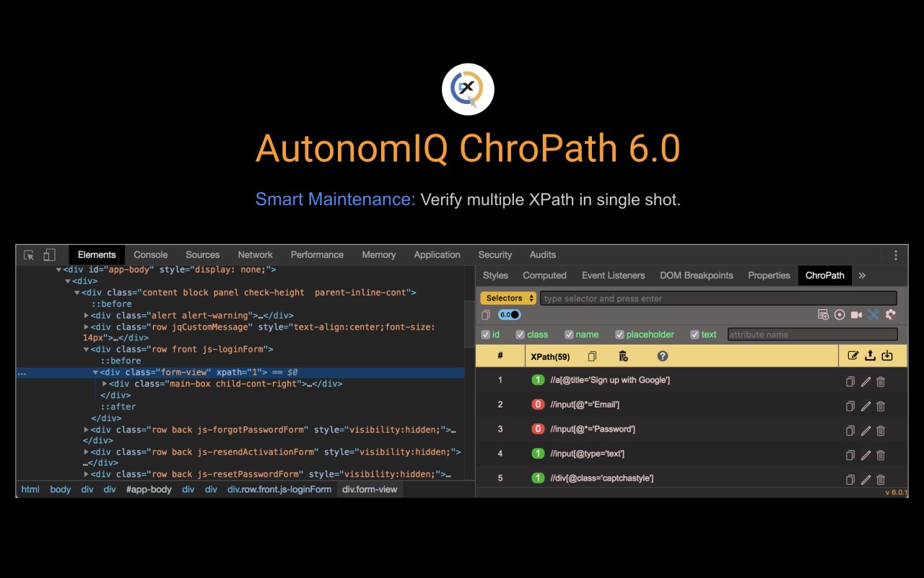Copy the selector value next to 6.0 toggle
The image size is (924, 578).
[x=486, y=315]
